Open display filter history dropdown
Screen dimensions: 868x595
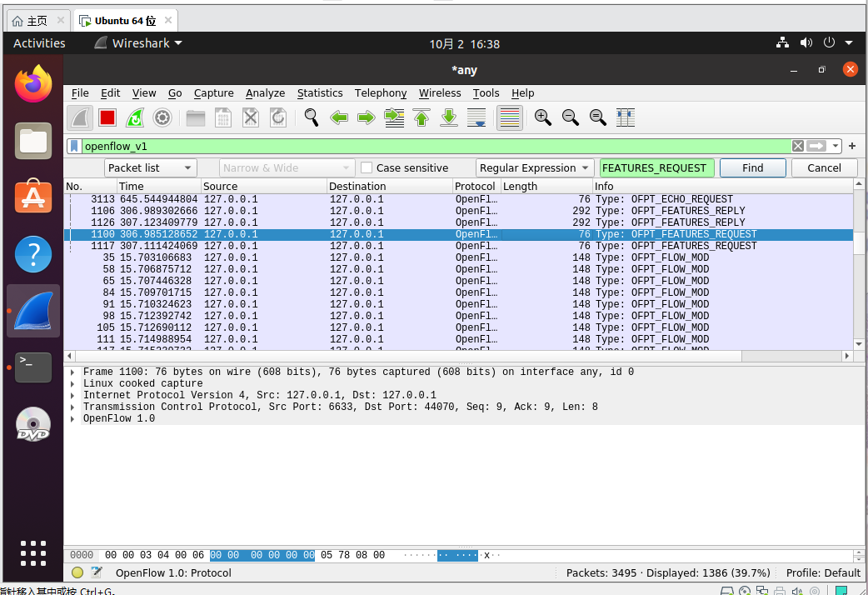coord(835,147)
